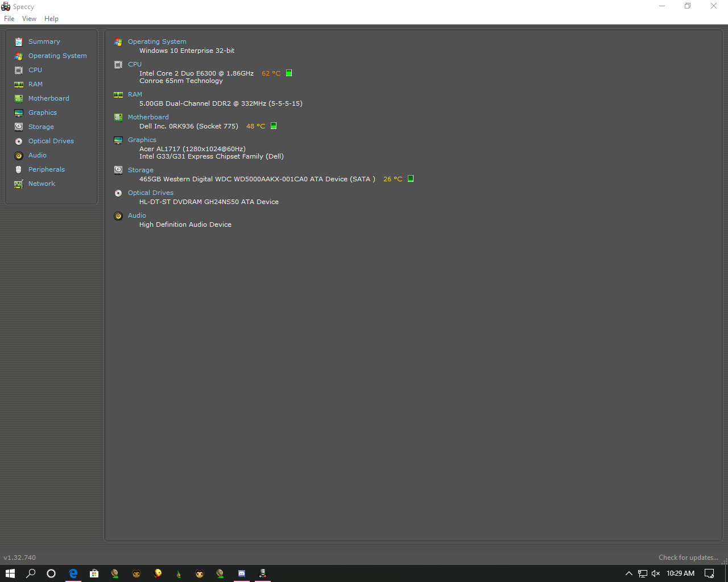Click the 26 °C storage temperature value

click(393, 179)
